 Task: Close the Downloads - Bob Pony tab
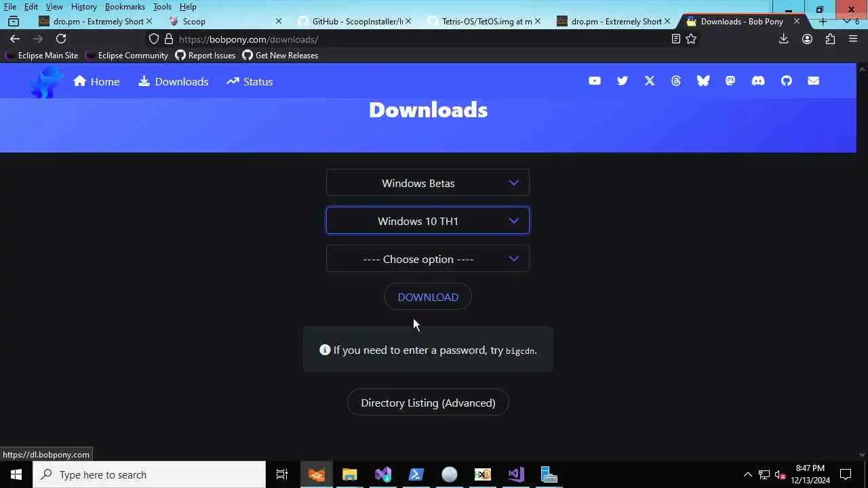click(797, 21)
